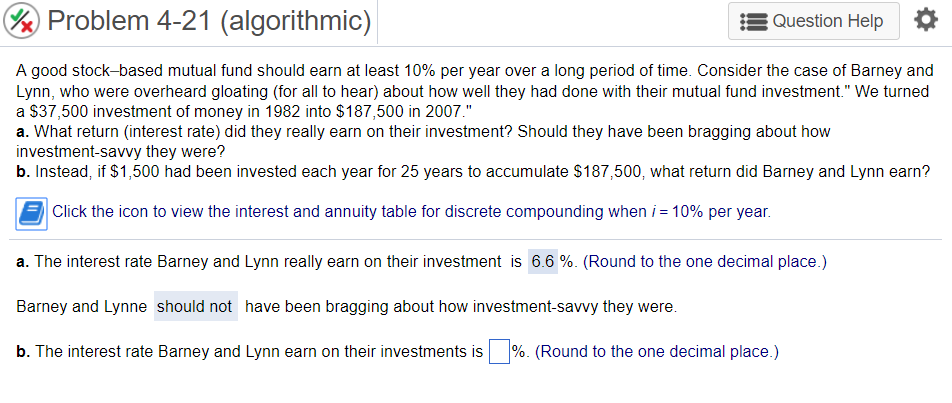
Task: Click the partially-correct status icon beside Problem 4-21
Action: click(21, 21)
